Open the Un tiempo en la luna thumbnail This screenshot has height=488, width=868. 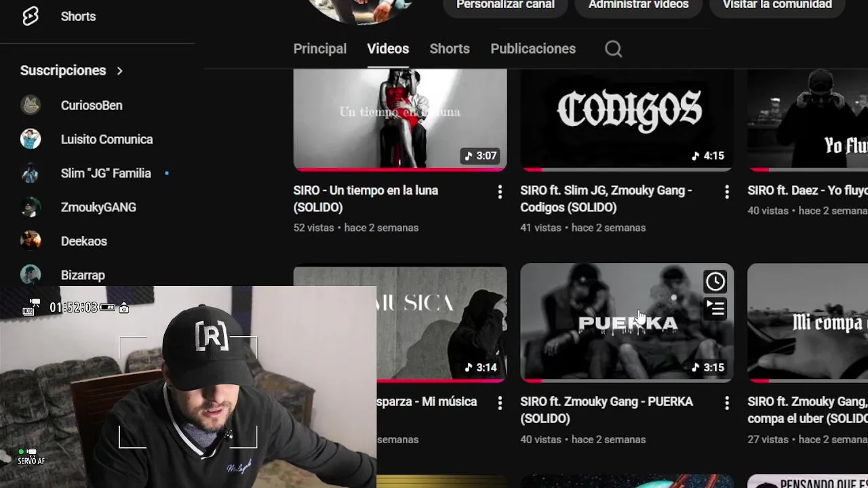click(400, 119)
